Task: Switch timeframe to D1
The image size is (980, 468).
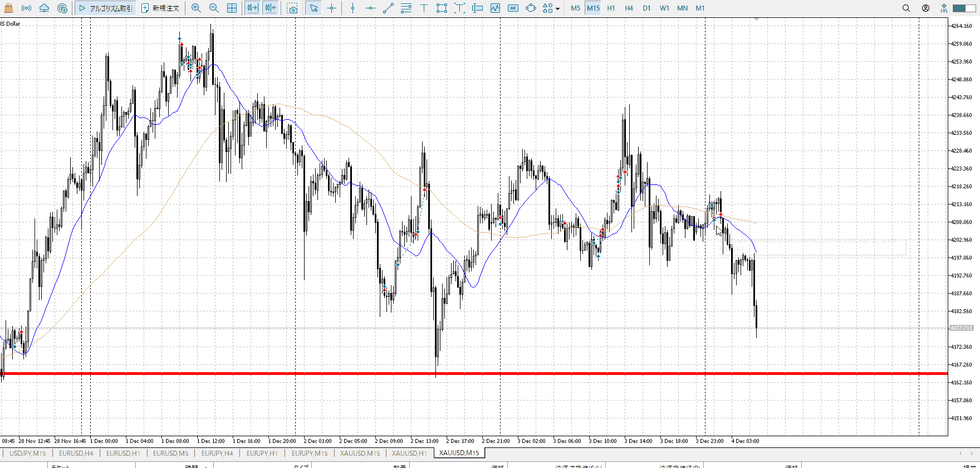Action: 646,8
